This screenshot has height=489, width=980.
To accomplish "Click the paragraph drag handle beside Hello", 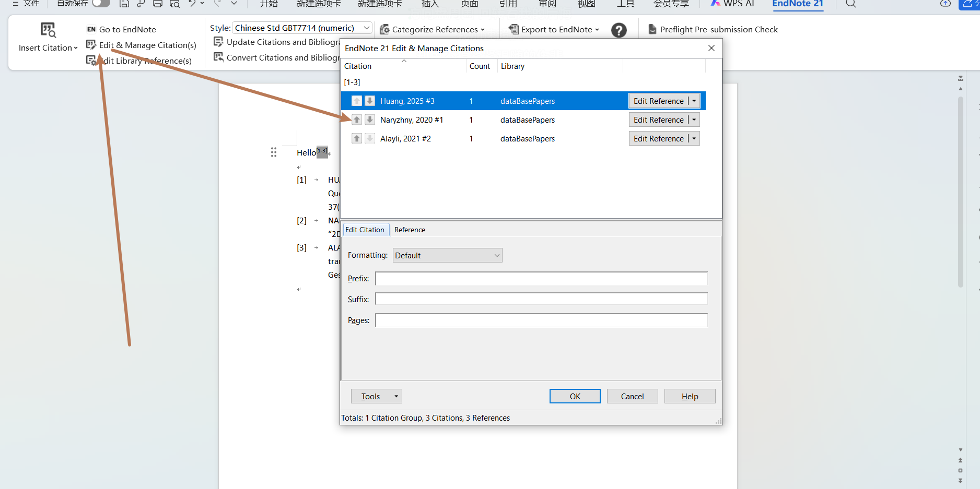I will (274, 152).
